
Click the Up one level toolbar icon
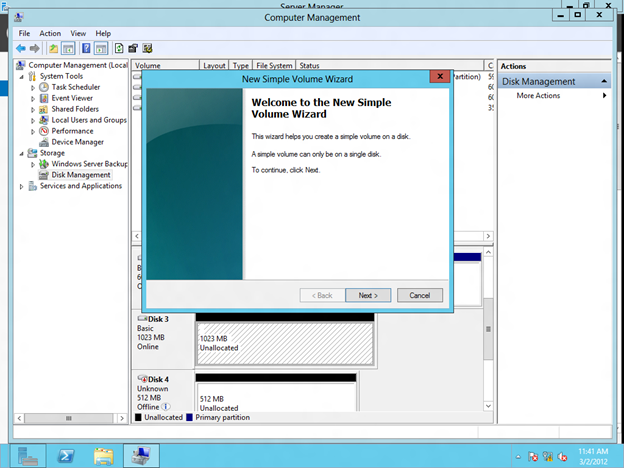(54, 48)
